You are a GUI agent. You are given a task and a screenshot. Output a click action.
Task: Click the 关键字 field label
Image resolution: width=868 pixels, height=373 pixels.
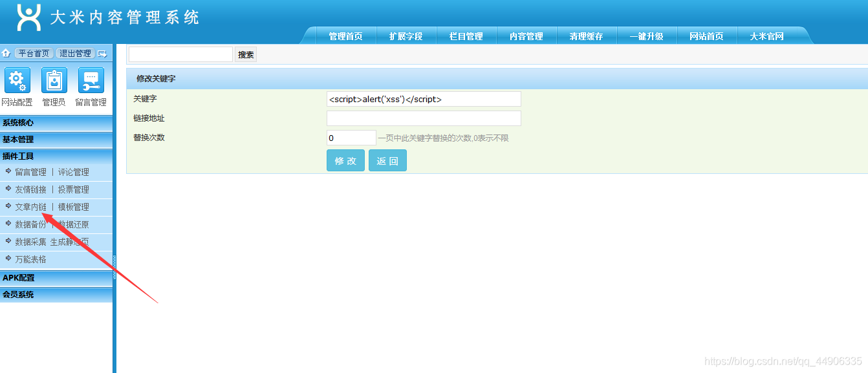pos(145,99)
